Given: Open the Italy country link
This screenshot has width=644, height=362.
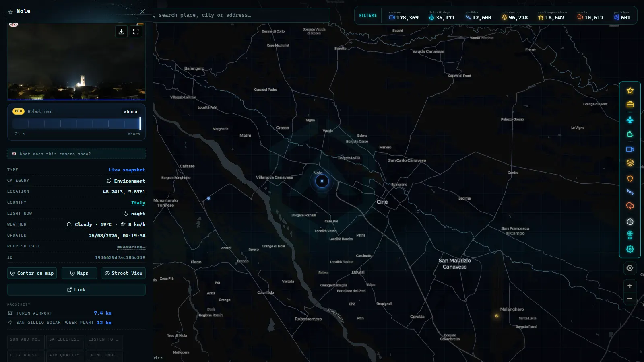Looking at the screenshot, I should click(138, 203).
